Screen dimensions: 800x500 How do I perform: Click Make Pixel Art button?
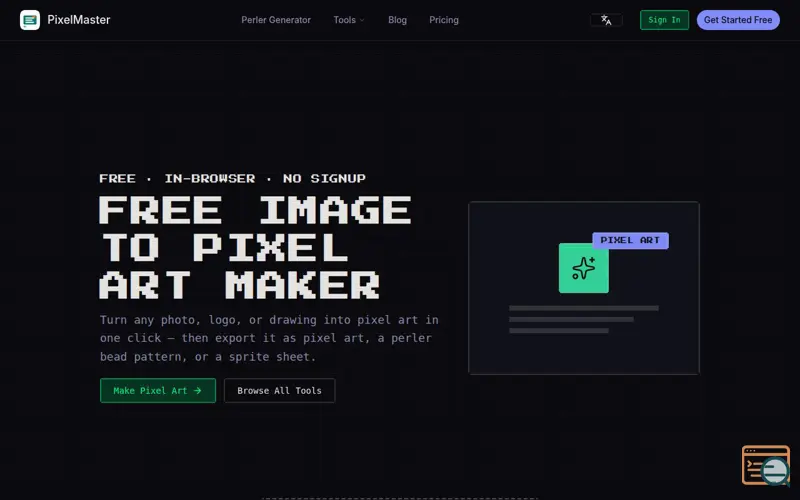click(x=158, y=390)
